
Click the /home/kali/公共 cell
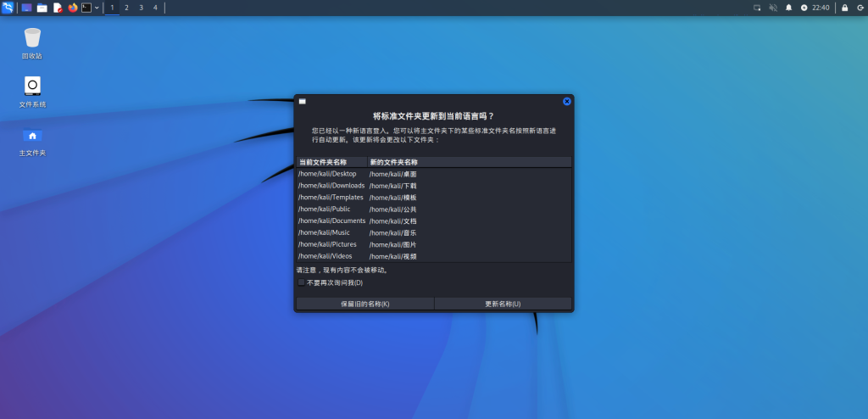click(x=393, y=209)
